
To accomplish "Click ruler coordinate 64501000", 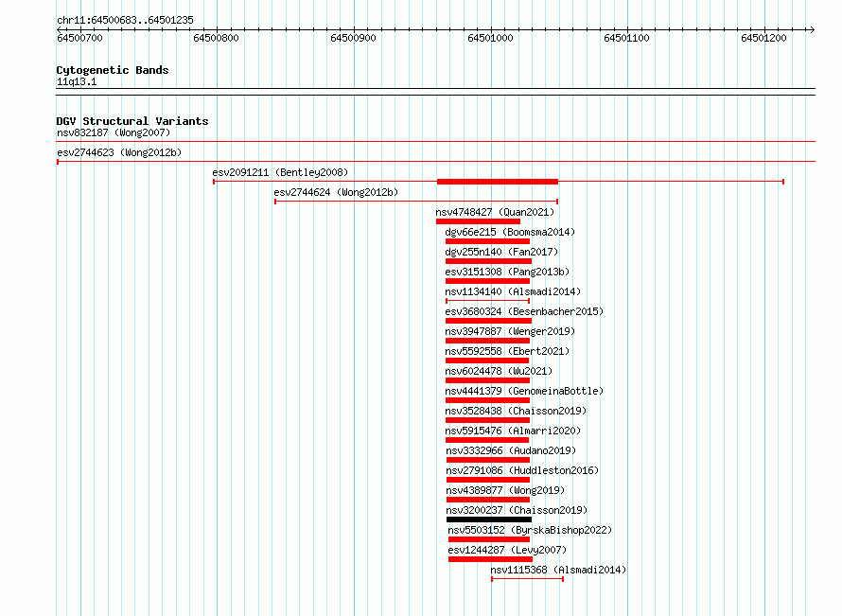I will click(490, 38).
